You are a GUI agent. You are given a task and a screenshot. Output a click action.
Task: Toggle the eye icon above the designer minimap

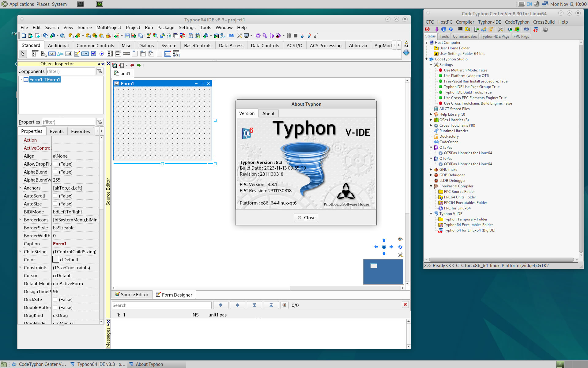click(400, 239)
